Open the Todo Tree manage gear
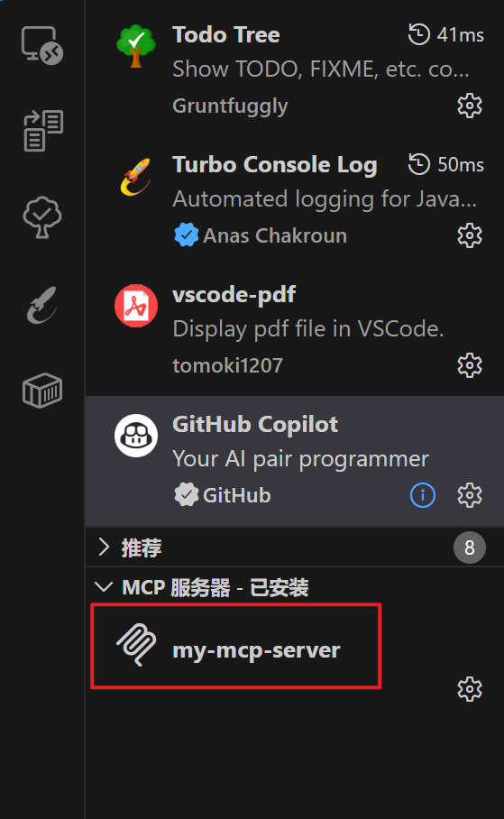Viewport: 504px width, 819px height. [470, 106]
